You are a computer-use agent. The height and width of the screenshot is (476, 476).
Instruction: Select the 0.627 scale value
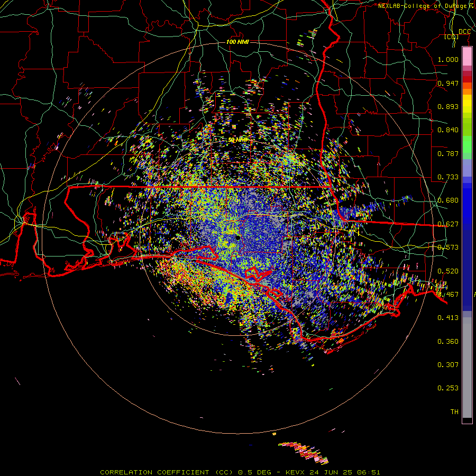(x=448, y=224)
